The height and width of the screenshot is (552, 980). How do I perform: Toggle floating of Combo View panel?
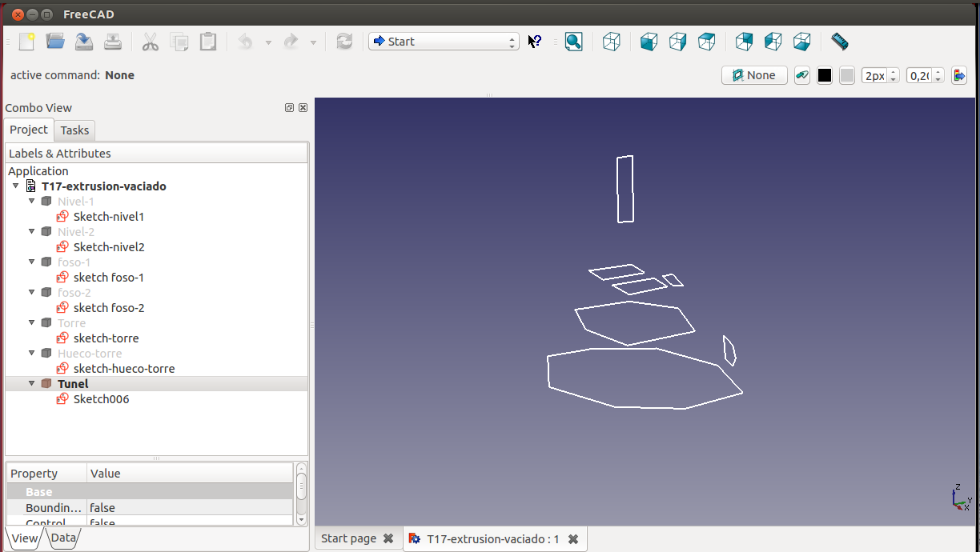pos(289,108)
